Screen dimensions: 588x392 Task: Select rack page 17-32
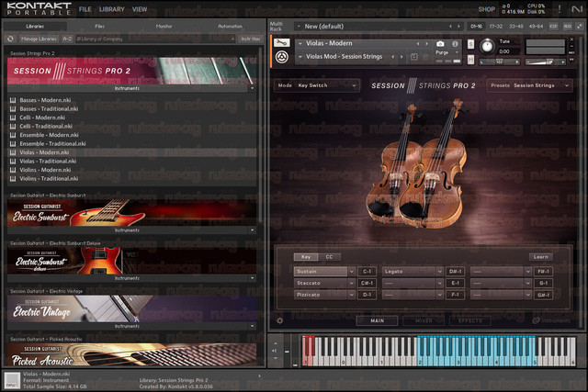pyautogui.click(x=496, y=27)
